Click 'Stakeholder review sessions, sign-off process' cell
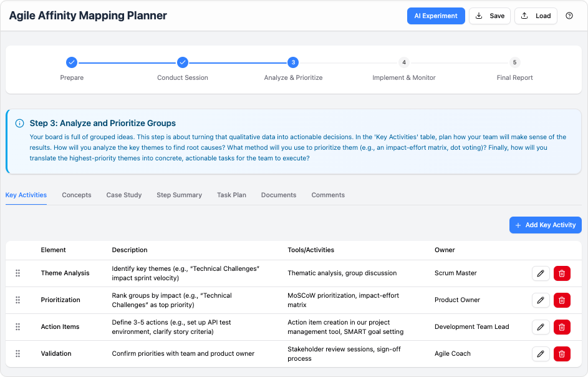 pos(344,354)
